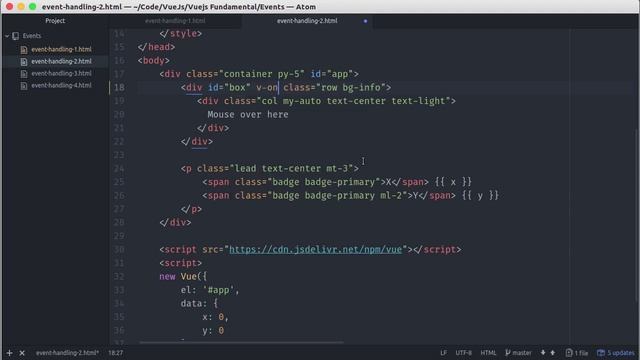The image size is (640, 360).
Task: Collapse the Events project folder chevron
Action: point(7,36)
